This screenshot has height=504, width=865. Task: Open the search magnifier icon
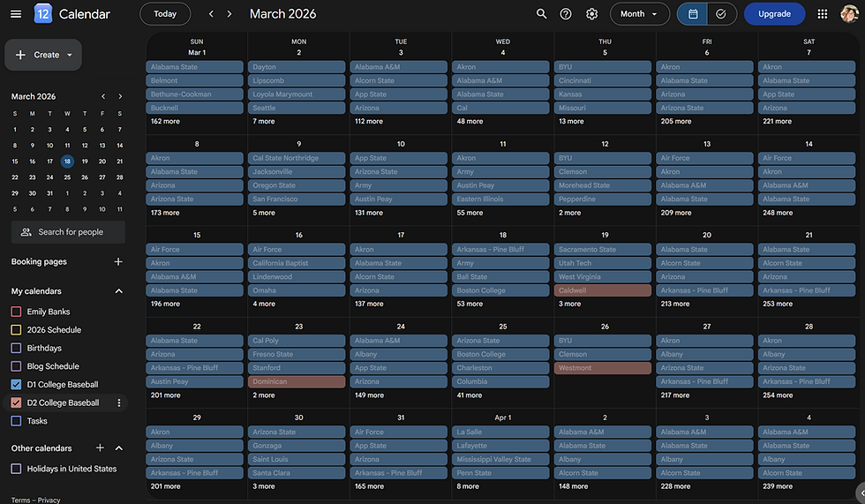coord(541,14)
